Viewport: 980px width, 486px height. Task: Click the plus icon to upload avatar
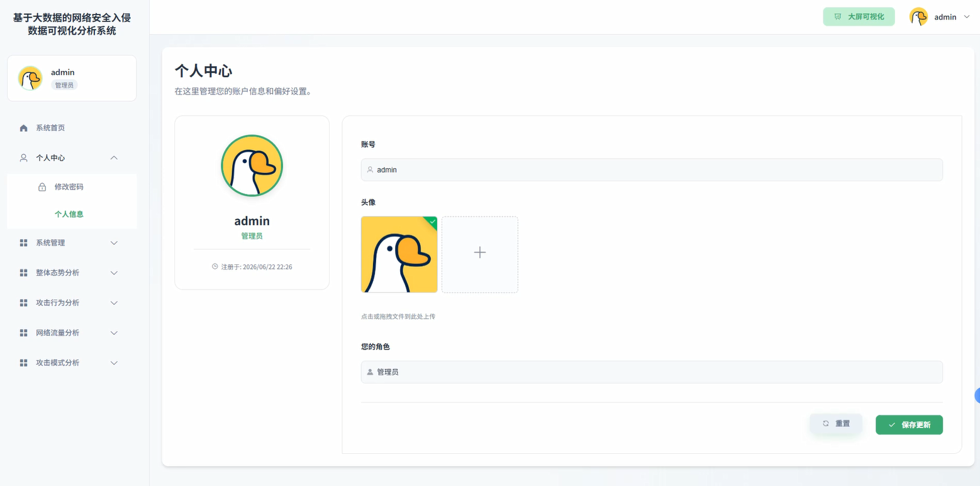480,252
